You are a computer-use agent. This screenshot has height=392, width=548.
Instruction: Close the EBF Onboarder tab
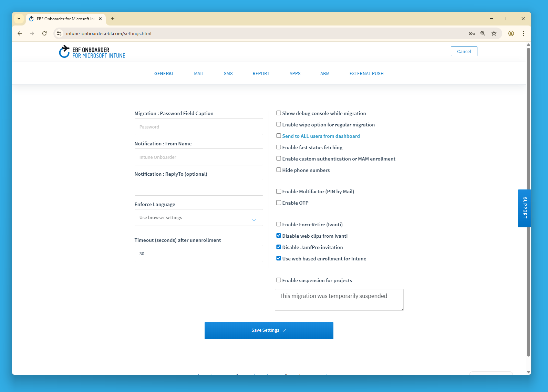tap(100, 19)
